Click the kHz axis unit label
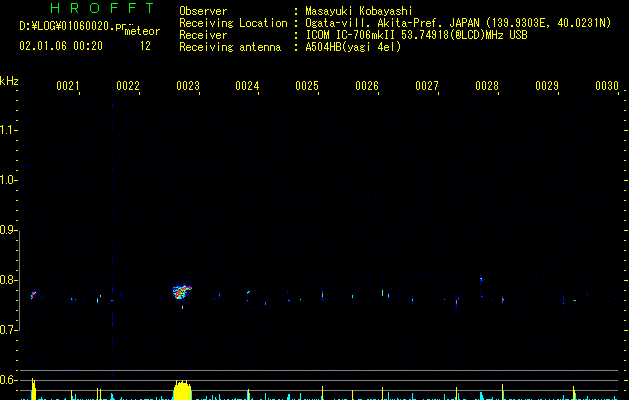The image size is (629, 400). click(x=9, y=81)
